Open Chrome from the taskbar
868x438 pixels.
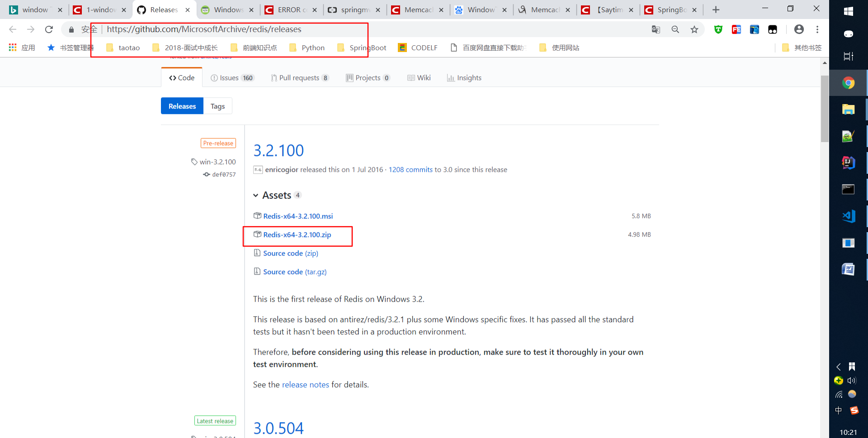click(849, 83)
